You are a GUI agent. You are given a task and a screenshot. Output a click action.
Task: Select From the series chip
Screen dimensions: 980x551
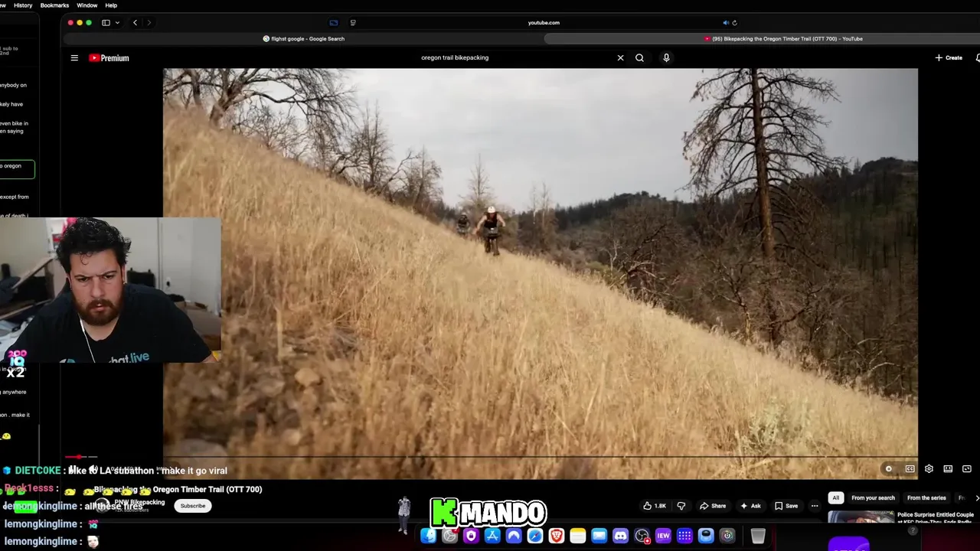pyautogui.click(x=926, y=498)
